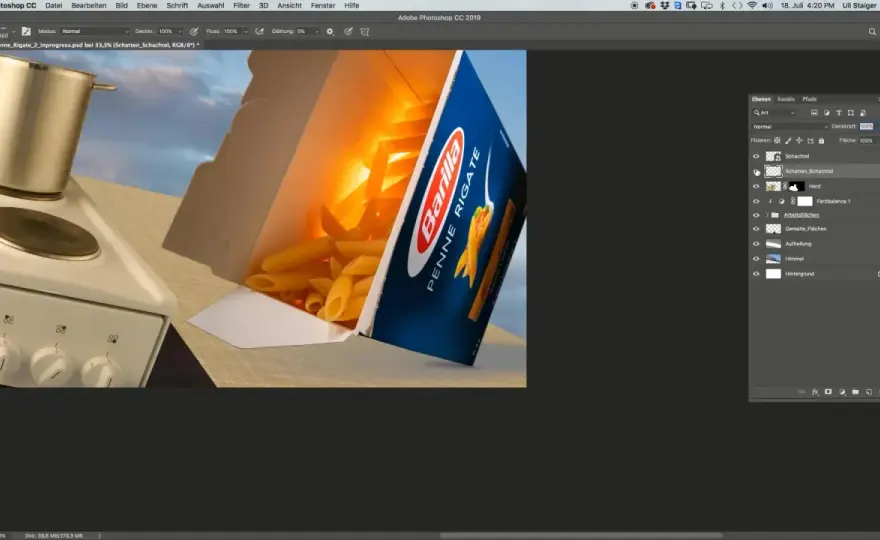
Task: Create new layer icon
Action: coord(868,392)
